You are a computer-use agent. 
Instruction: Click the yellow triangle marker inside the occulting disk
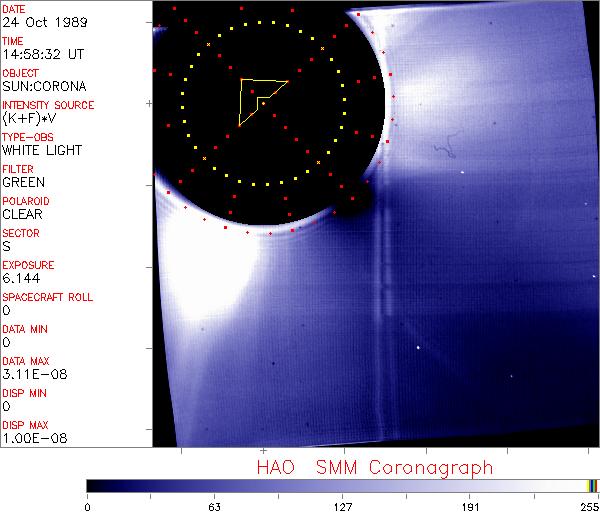[x=258, y=98]
